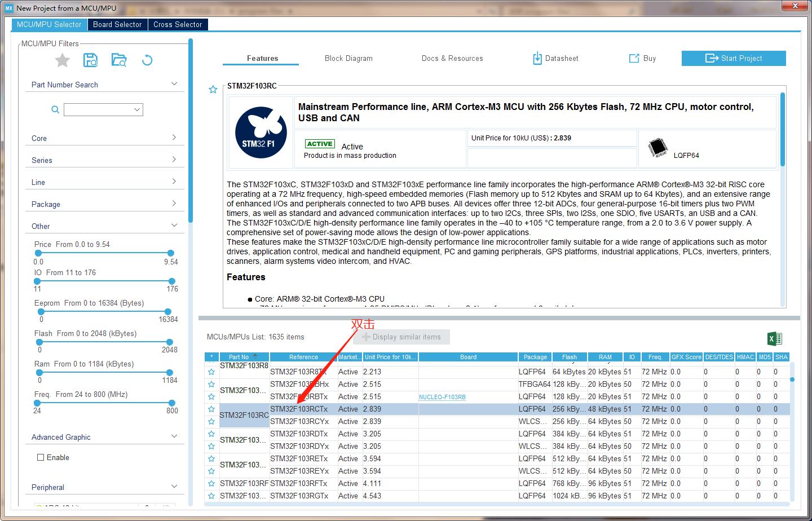
Task: Star the STM32F103RCTx row
Action: tap(211, 409)
